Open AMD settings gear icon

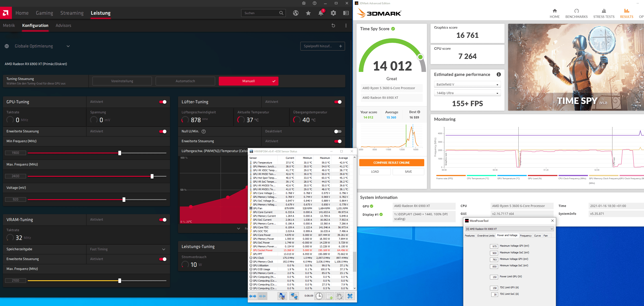tap(333, 13)
